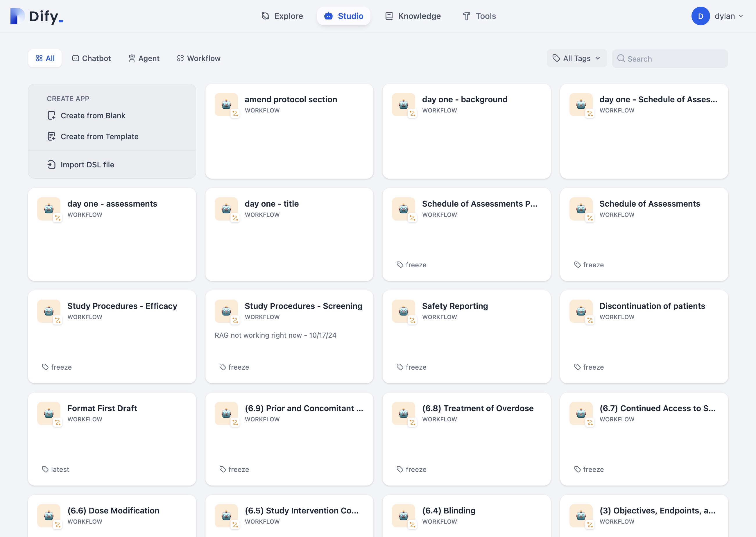
Task: Click robot icon of Safety Reporting
Action: tap(403, 311)
